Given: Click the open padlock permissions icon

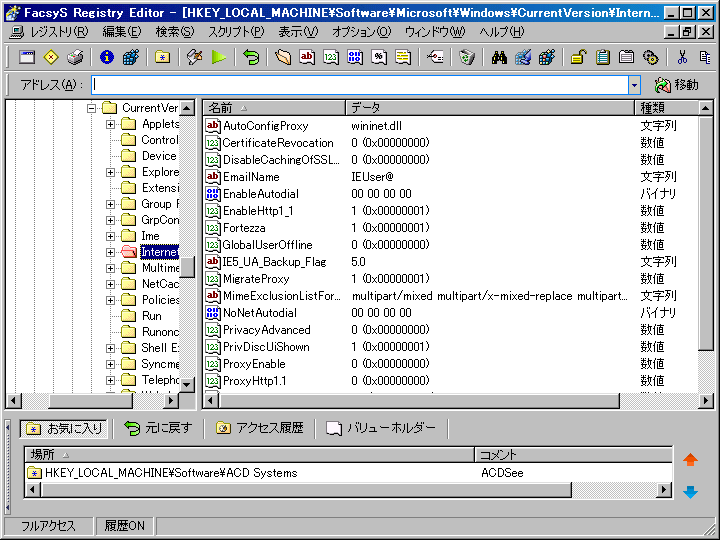Looking at the screenshot, I should (x=578, y=57).
